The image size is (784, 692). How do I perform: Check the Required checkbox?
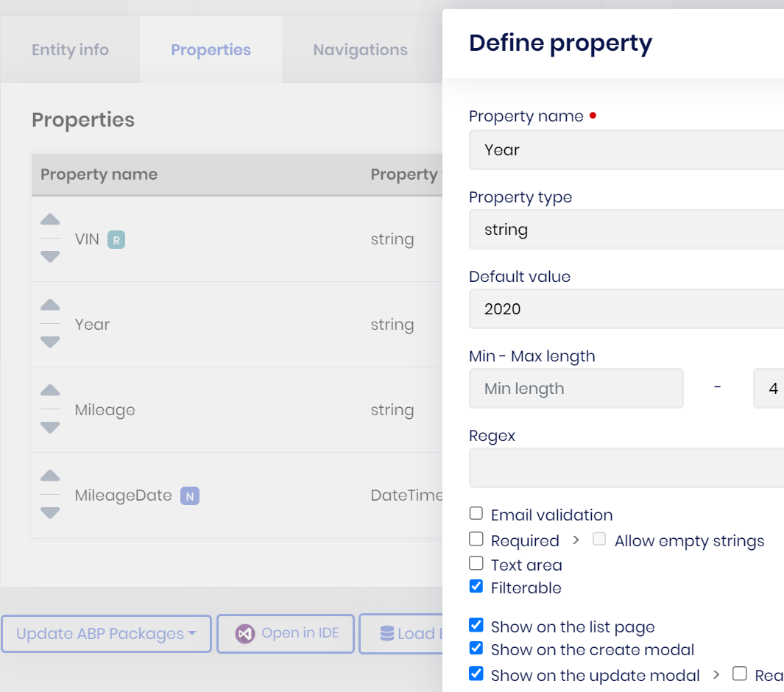coord(476,540)
